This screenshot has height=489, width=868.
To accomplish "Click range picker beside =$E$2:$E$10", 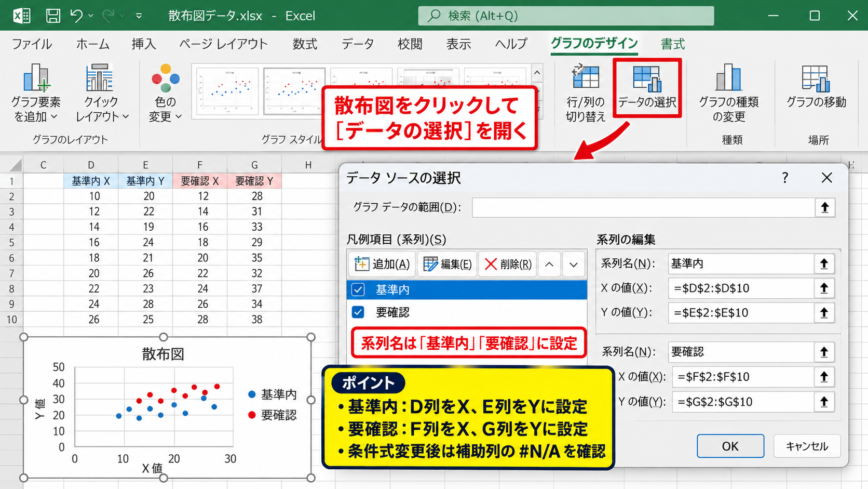I will 824,313.
